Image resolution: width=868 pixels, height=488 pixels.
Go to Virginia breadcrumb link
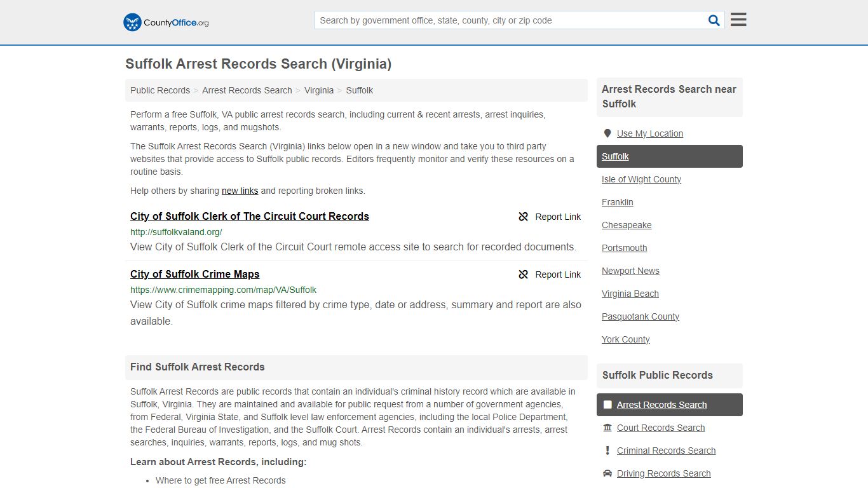[x=319, y=90]
